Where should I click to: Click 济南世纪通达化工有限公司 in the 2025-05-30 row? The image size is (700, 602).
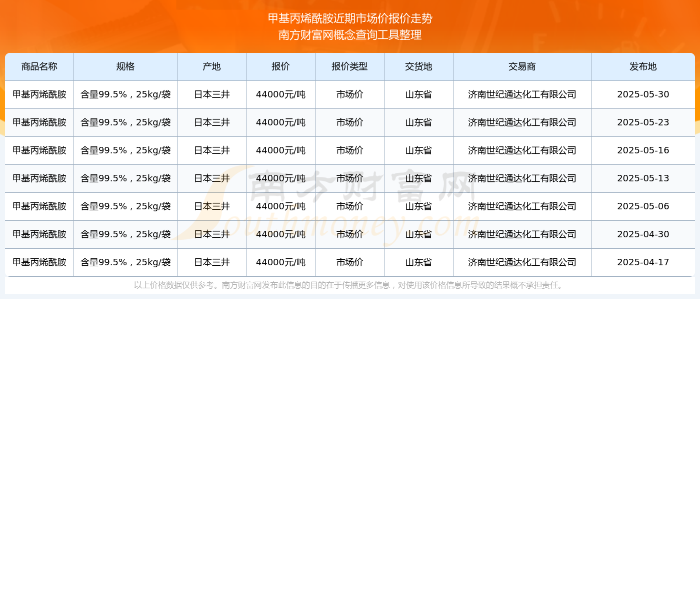point(522,94)
